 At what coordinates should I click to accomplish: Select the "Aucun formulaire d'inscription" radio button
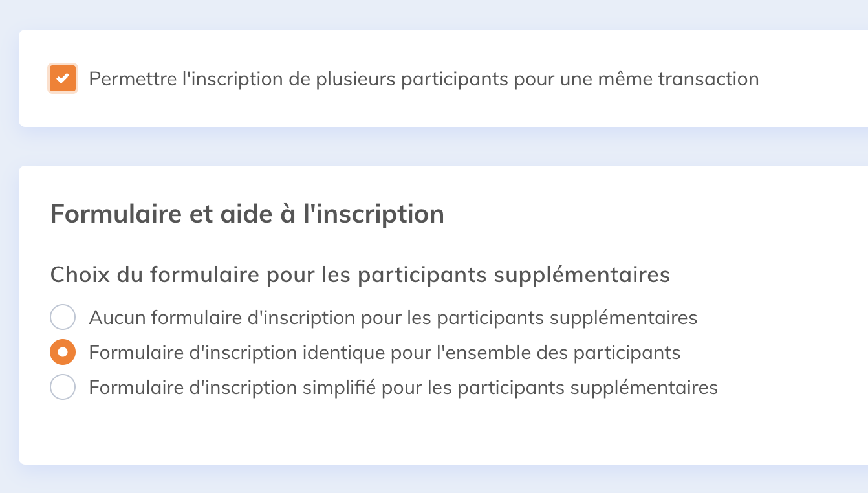(x=63, y=318)
